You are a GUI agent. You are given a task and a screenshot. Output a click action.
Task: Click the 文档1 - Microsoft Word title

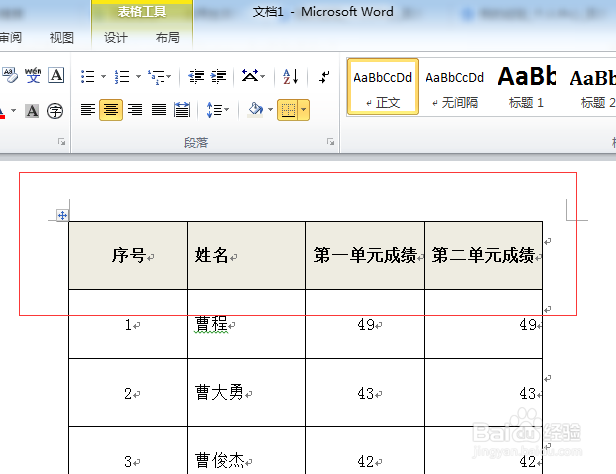pos(323,12)
